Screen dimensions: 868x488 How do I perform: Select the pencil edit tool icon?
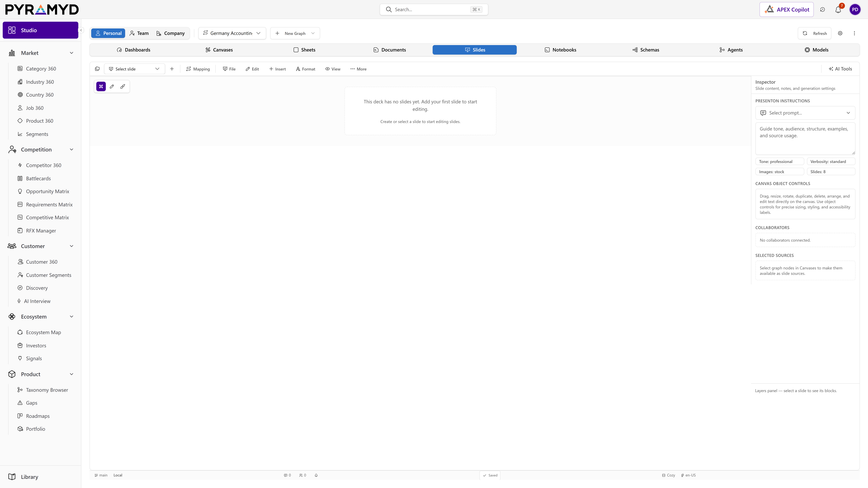pyautogui.click(x=112, y=87)
